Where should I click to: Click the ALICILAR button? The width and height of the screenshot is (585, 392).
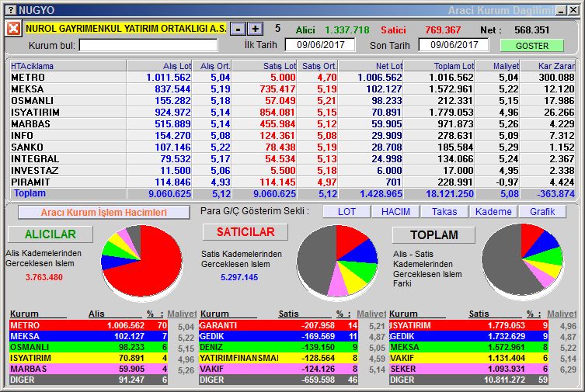(50, 234)
